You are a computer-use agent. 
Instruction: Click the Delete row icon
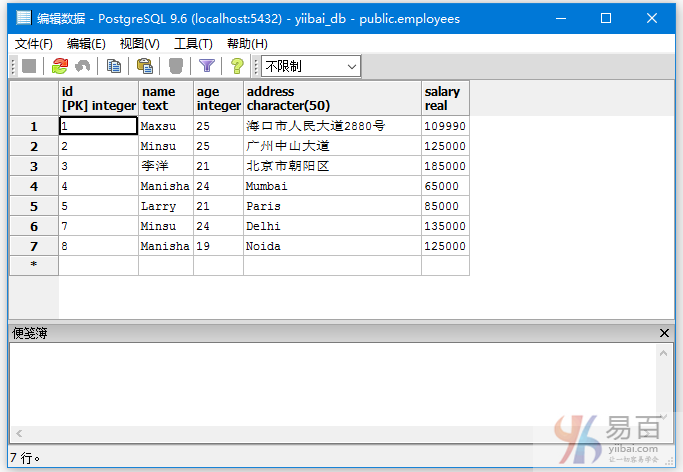click(176, 66)
